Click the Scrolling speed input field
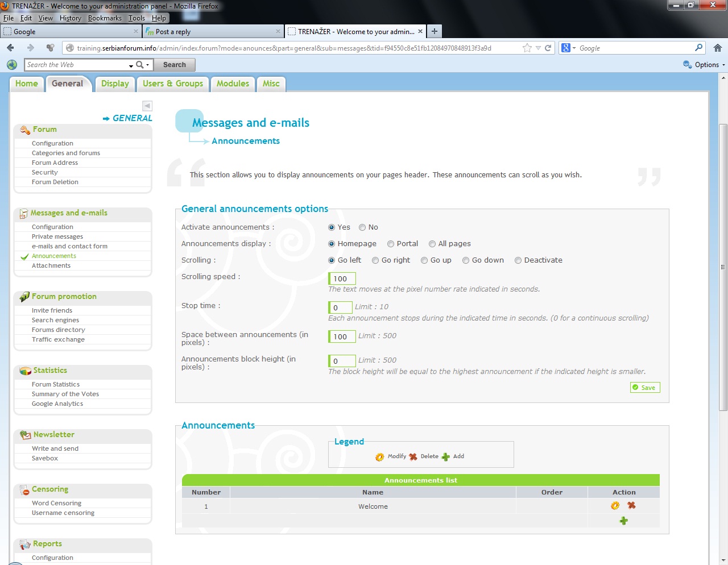This screenshot has width=728, height=565. click(x=342, y=279)
